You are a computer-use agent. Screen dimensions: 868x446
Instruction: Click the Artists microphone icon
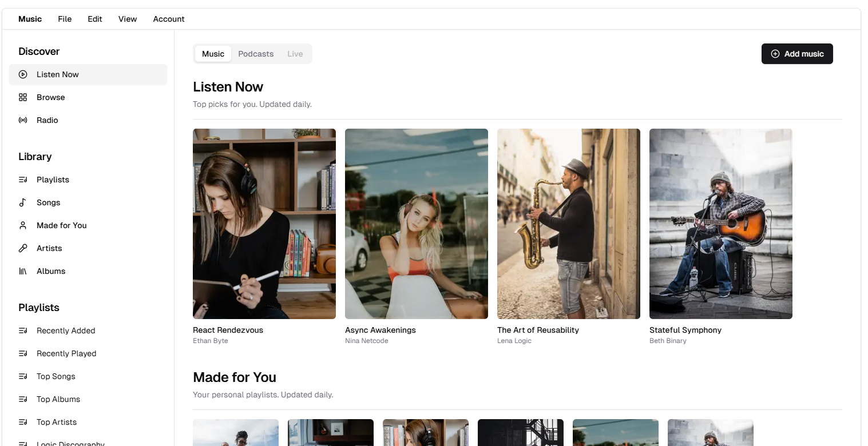pyautogui.click(x=23, y=248)
